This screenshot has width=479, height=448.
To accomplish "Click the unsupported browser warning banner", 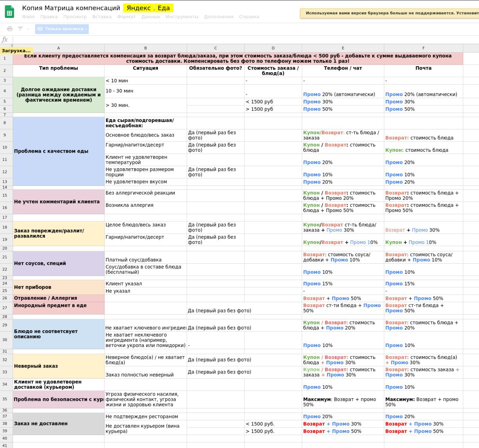I will [x=390, y=13].
